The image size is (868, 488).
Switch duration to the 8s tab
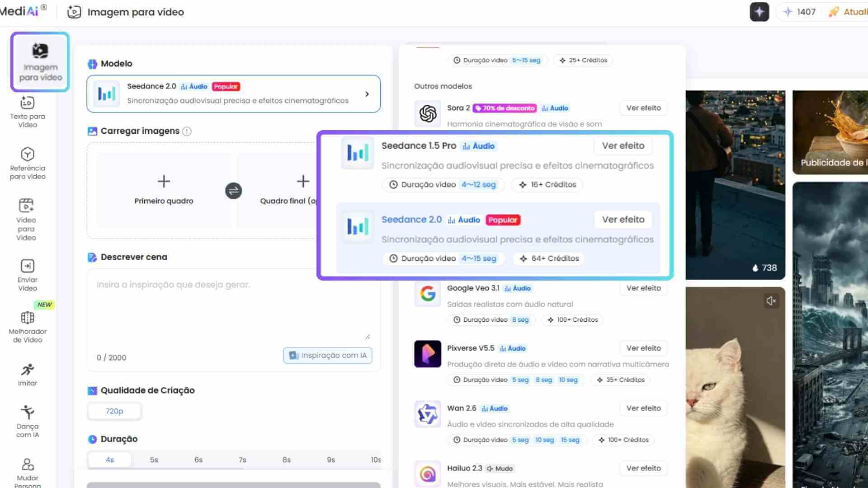point(286,460)
